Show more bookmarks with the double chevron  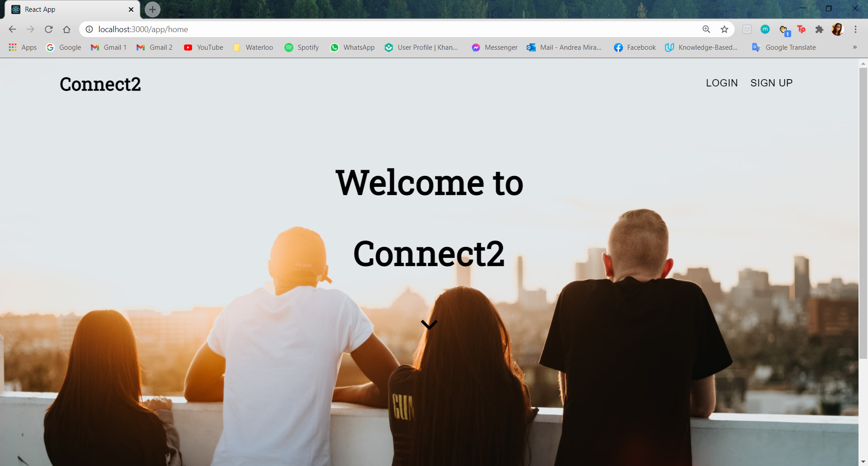[x=854, y=47]
